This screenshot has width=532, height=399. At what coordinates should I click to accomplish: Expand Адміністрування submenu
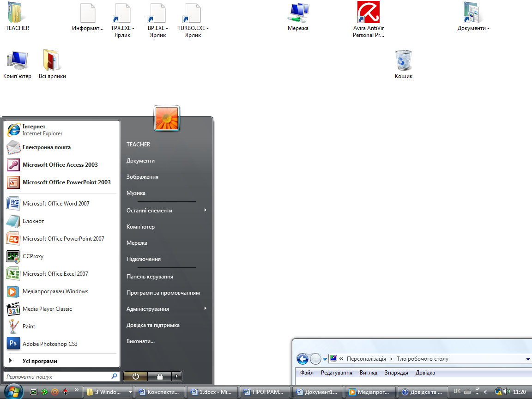tap(167, 309)
